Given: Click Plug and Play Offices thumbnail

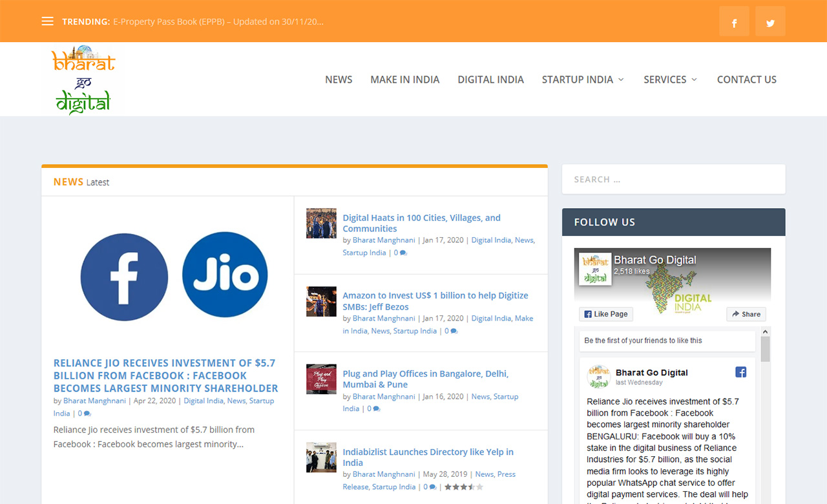Looking at the screenshot, I should click(x=321, y=379).
